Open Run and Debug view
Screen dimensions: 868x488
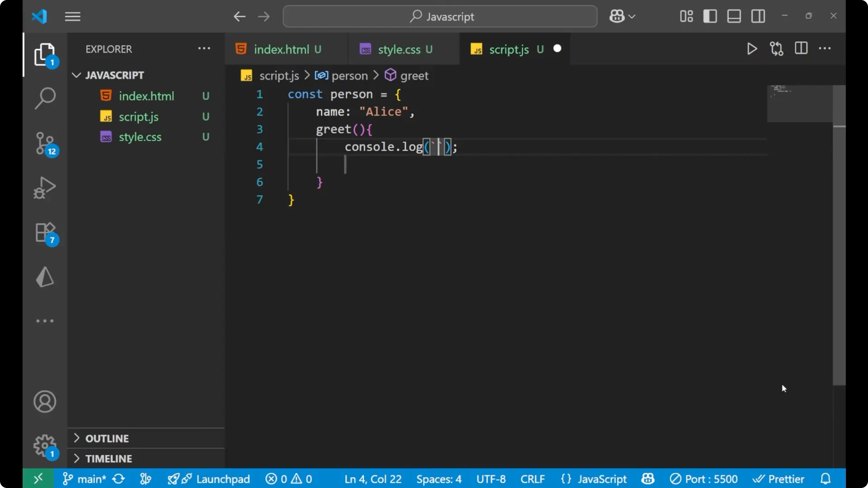pos(45,188)
